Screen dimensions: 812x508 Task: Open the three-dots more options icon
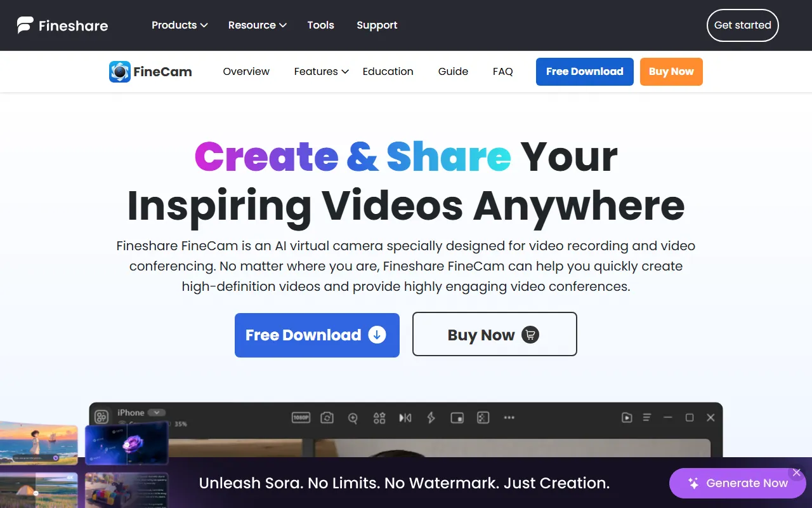coord(509,418)
